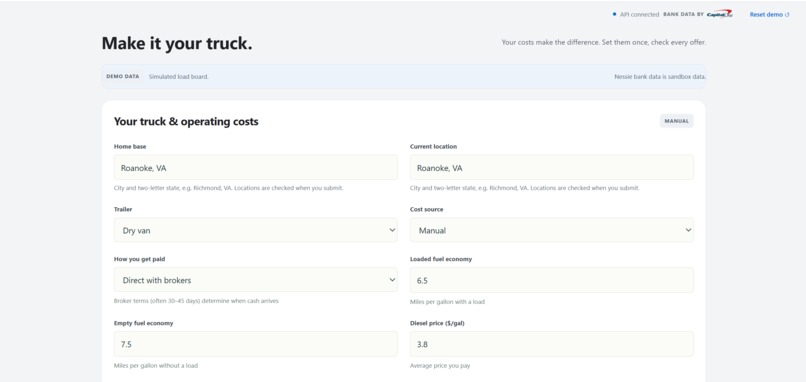
Task: Click 'Miles per gallon with a load' hint
Action: pyautogui.click(x=447, y=302)
